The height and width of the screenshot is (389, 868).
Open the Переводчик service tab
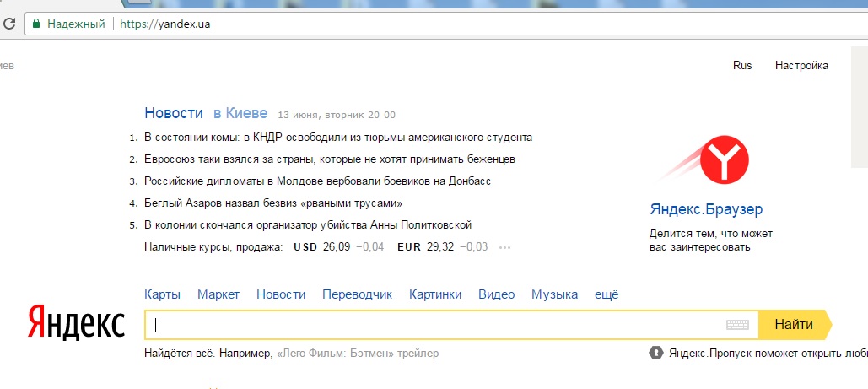(357, 294)
